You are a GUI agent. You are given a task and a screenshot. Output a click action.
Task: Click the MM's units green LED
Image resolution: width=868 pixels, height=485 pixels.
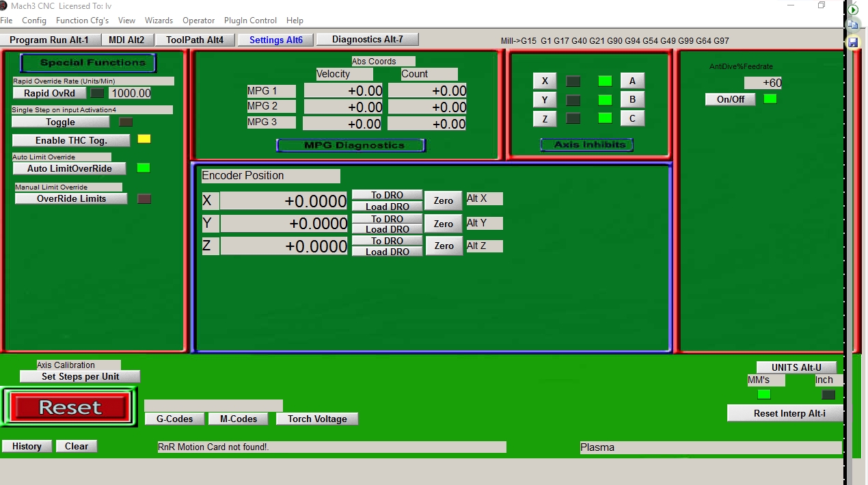764,394
